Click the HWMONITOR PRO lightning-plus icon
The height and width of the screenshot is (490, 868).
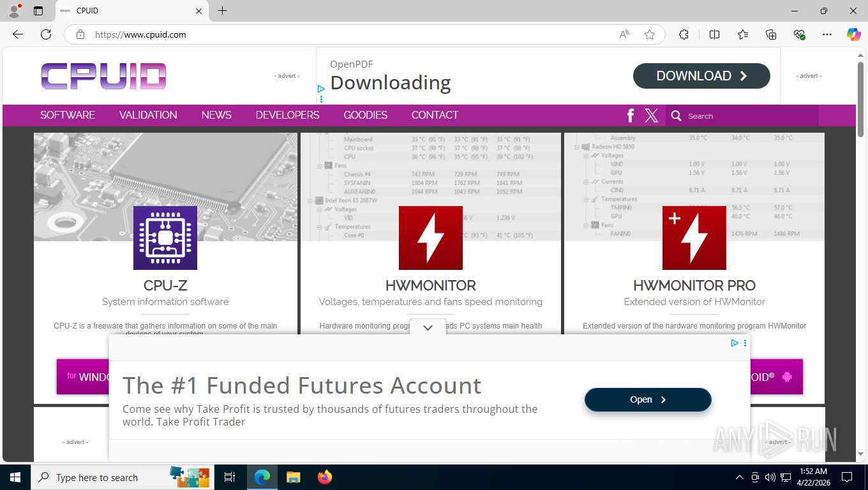(694, 238)
